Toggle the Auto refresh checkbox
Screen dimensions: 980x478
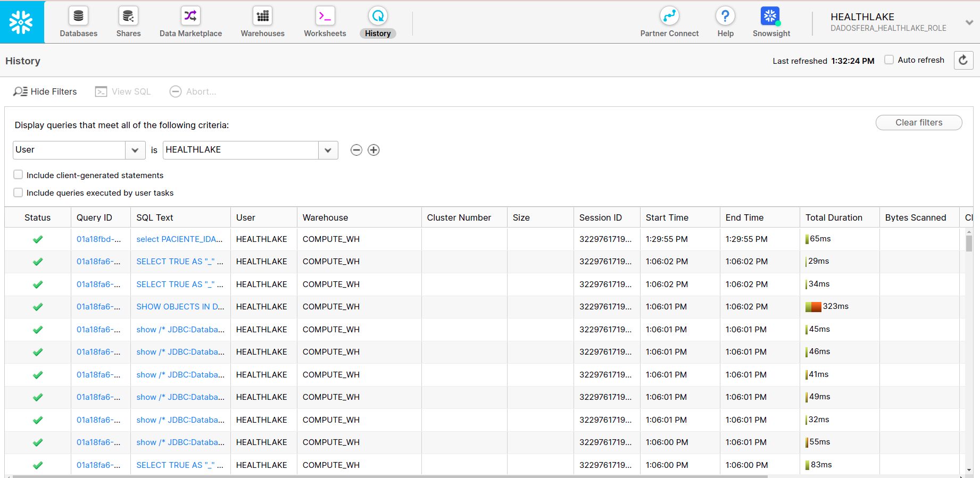[889, 60]
